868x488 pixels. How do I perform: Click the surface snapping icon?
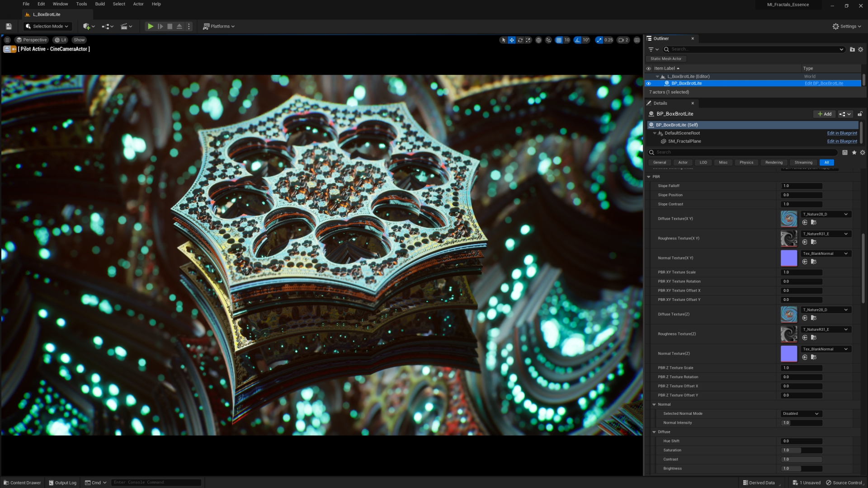[548, 40]
